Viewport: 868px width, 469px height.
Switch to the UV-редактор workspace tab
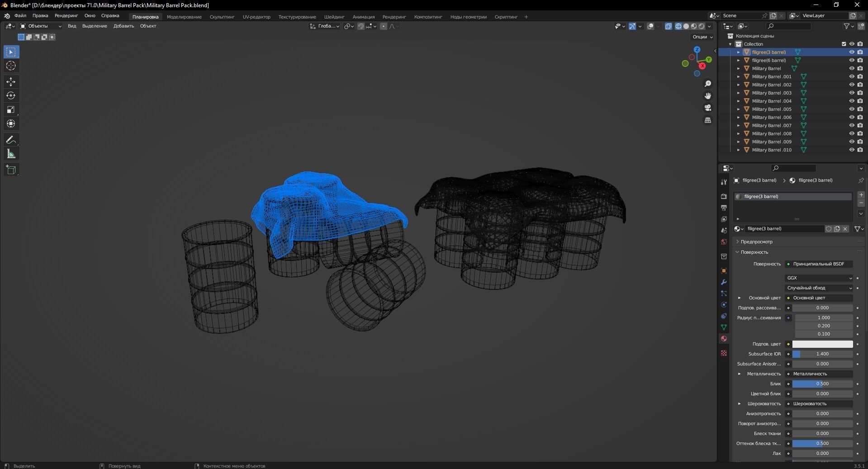click(x=256, y=17)
